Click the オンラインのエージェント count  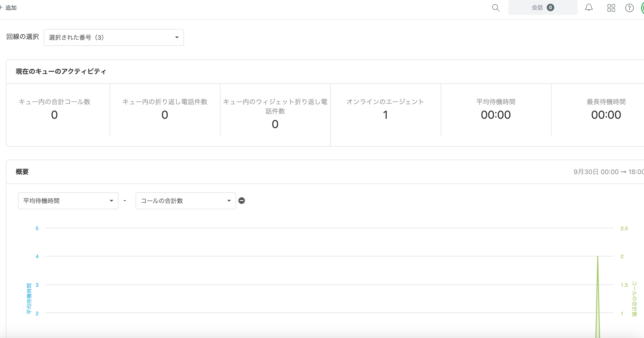(x=385, y=115)
